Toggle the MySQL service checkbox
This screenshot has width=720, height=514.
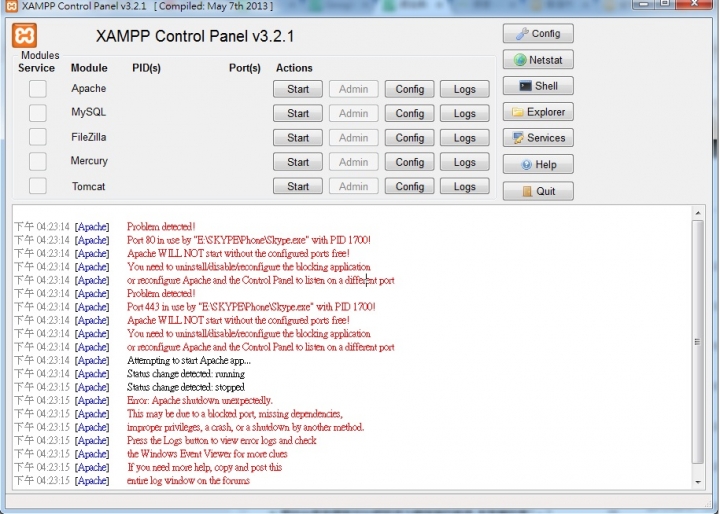point(38,113)
